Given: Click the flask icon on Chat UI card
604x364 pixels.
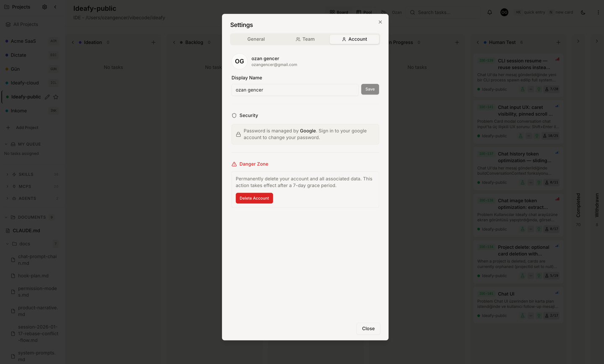Looking at the screenshot, I should click(x=523, y=316).
